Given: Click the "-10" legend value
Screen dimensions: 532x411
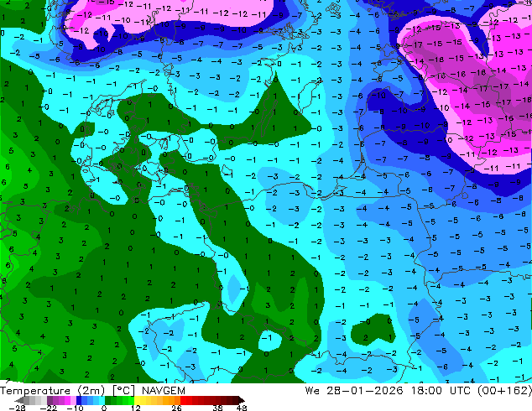Looking at the screenshot, I should pos(75,408).
